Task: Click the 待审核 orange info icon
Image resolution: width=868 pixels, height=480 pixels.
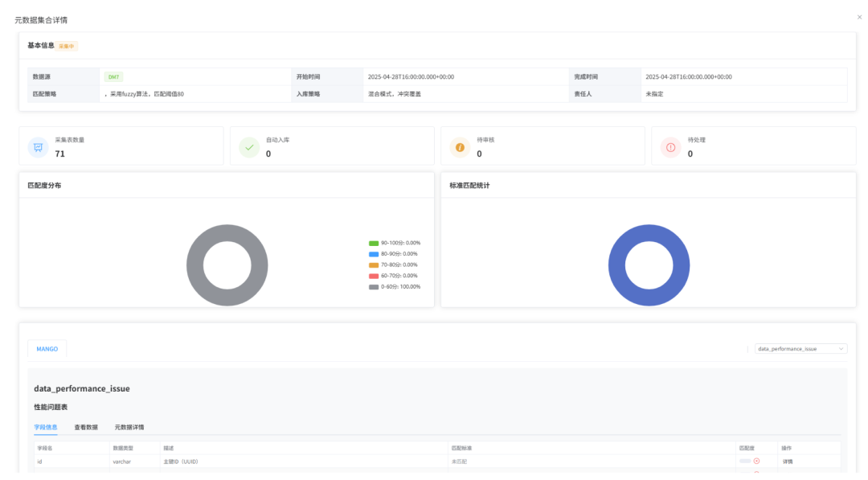Action: pyautogui.click(x=460, y=147)
